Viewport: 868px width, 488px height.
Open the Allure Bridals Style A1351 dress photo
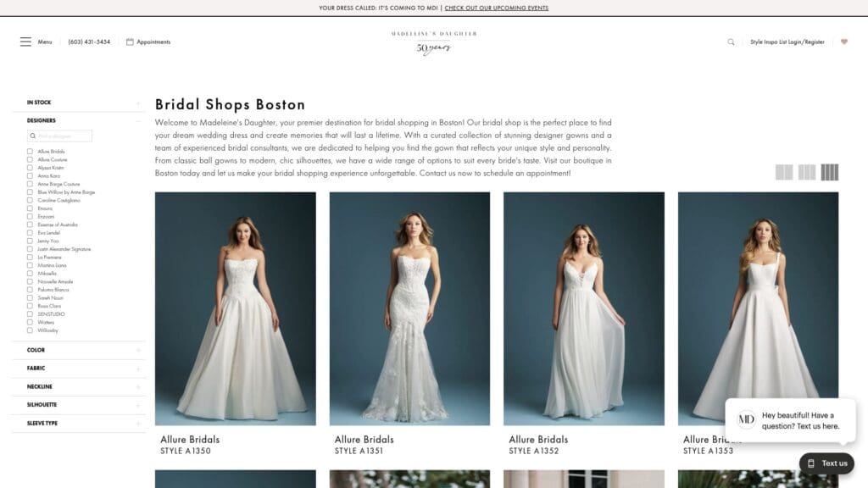click(x=409, y=308)
